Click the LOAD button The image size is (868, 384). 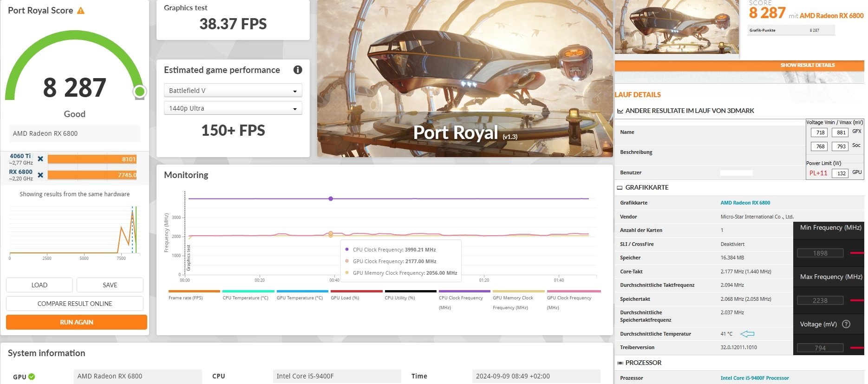[x=39, y=285]
